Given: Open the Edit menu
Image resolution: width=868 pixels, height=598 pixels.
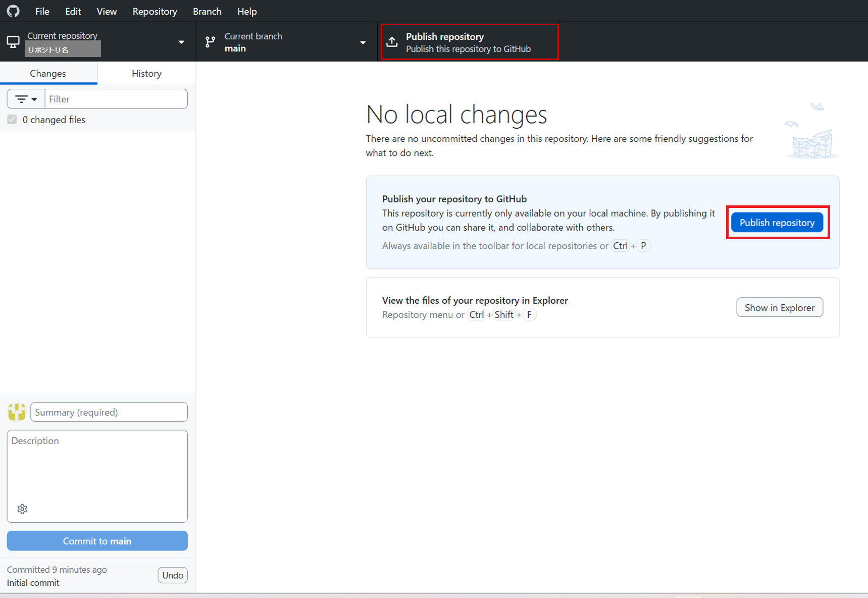Looking at the screenshot, I should (x=73, y=11).
